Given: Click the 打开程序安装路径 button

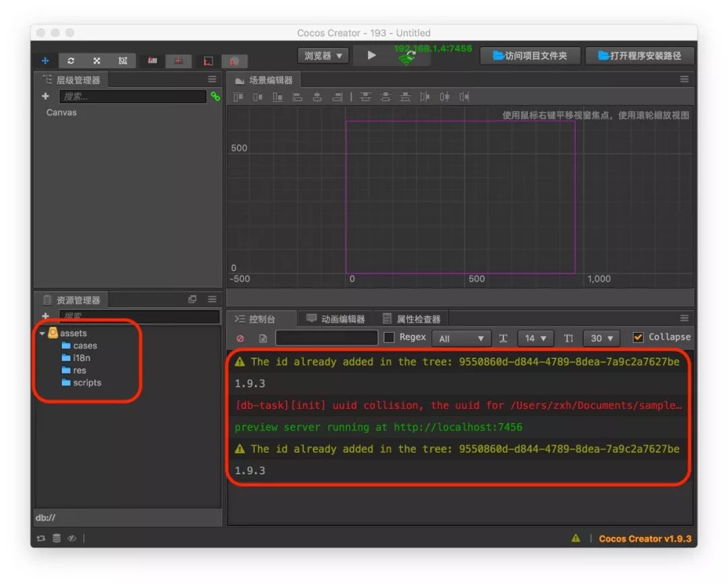Looking at the screenshot, I should (x=640, y=56).
